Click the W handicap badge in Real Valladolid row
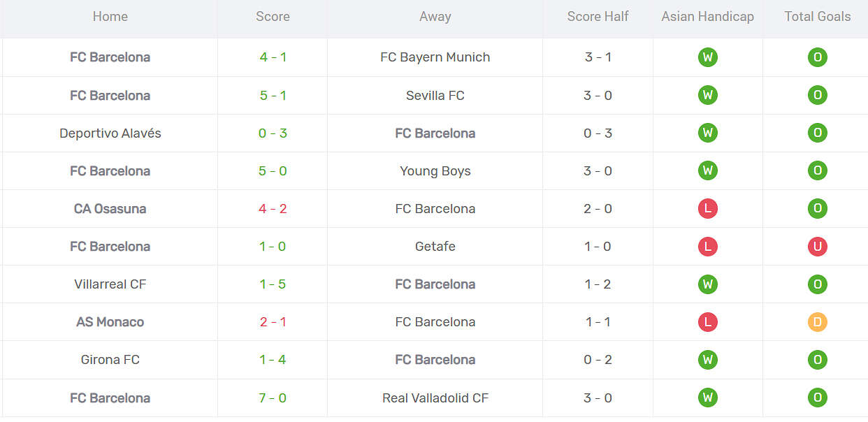868x422 pixels. [707, 398]
